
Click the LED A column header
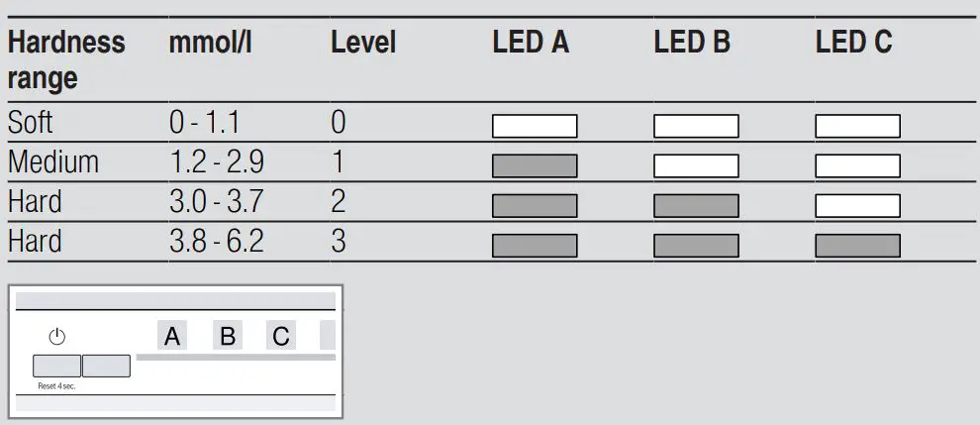click(531, 43)
